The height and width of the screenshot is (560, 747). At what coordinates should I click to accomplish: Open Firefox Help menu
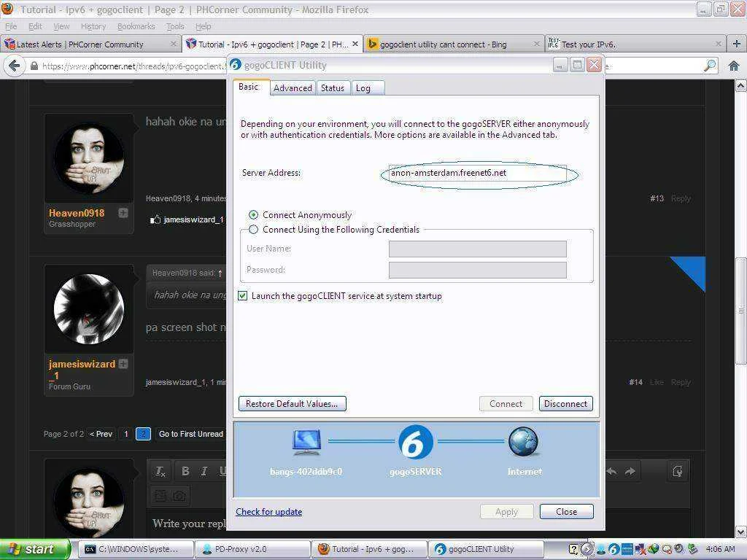[204, 26]
